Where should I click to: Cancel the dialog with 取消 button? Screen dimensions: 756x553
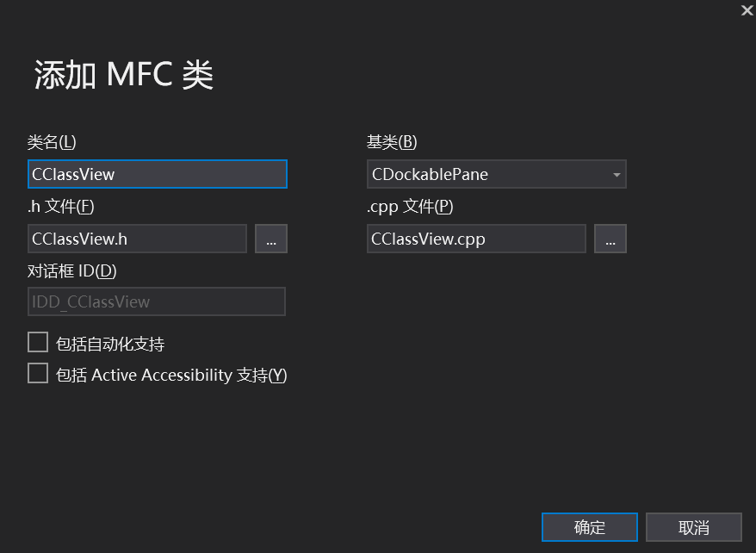(x=694, y=526)
